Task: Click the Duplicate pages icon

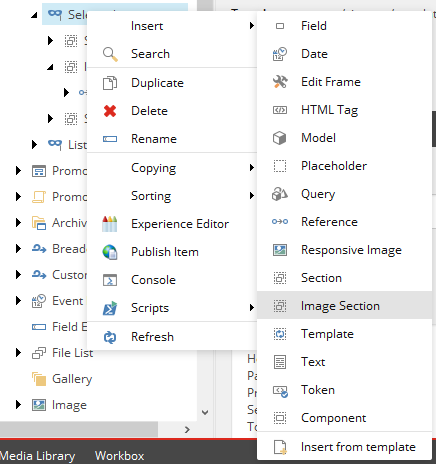Action: pyautogui.click(x=110, y=83)
